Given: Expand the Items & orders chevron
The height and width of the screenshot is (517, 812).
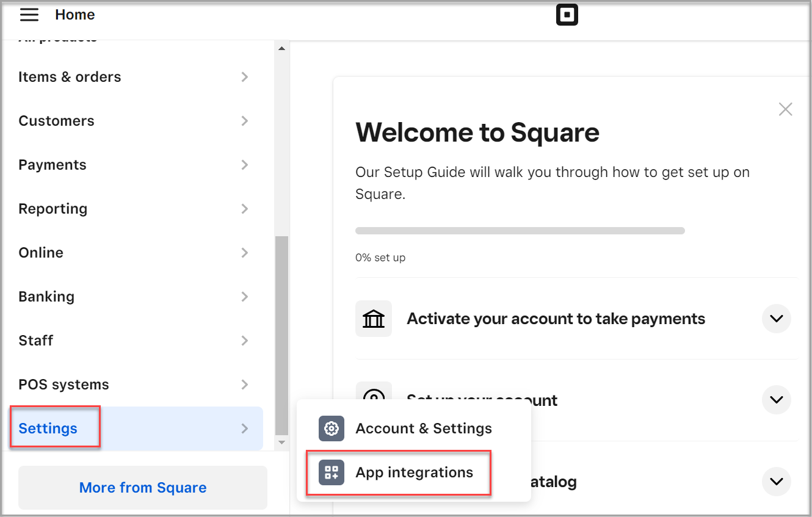Looking at the screenshot, I should pyautogui.click(x=244, y=77).
